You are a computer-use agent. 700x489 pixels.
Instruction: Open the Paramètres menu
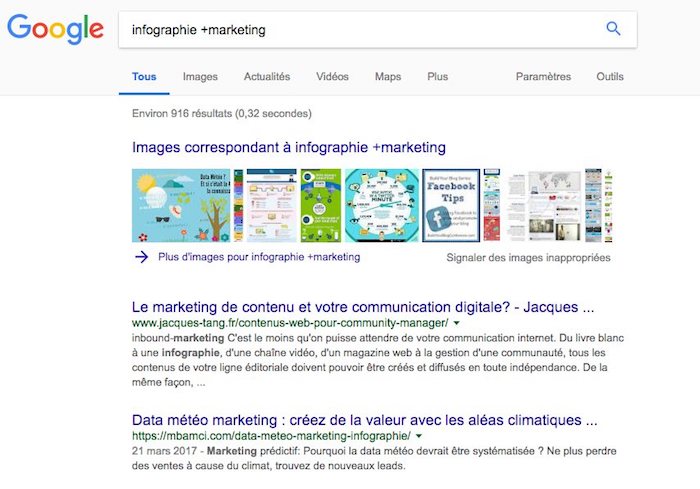(x=543, y=76)
